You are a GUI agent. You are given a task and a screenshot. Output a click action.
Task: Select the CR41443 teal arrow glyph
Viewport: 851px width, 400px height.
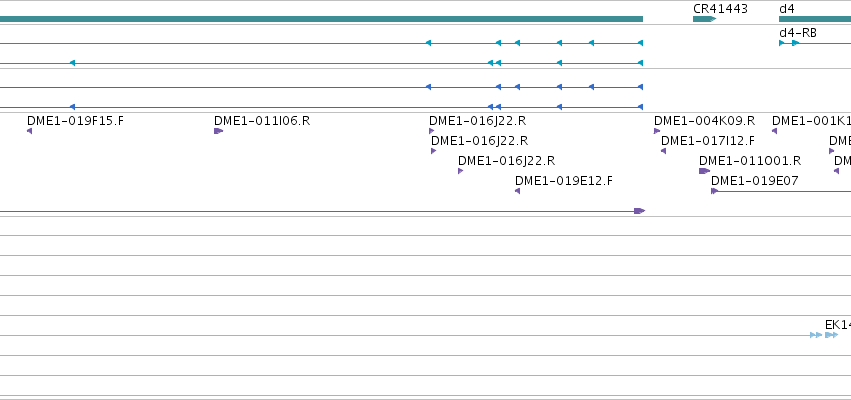coord(704,19)
